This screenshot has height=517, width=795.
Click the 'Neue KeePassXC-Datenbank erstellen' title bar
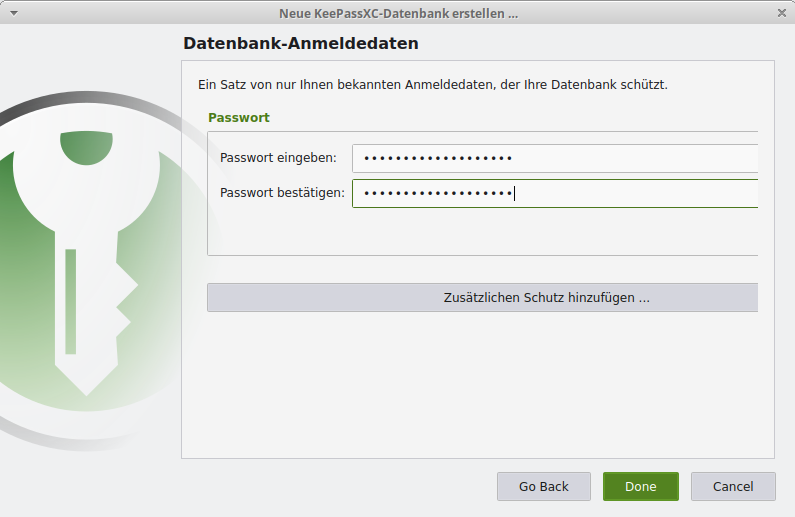coord(398,13)
